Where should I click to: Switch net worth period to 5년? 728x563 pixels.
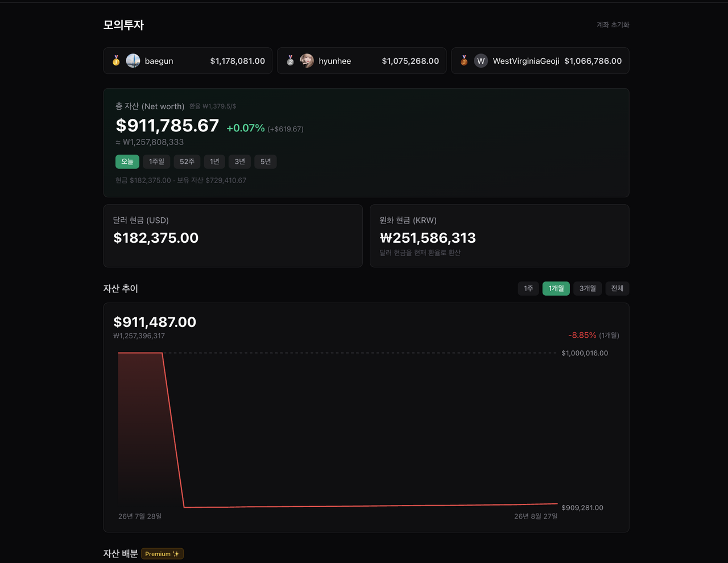click(266, 162)
